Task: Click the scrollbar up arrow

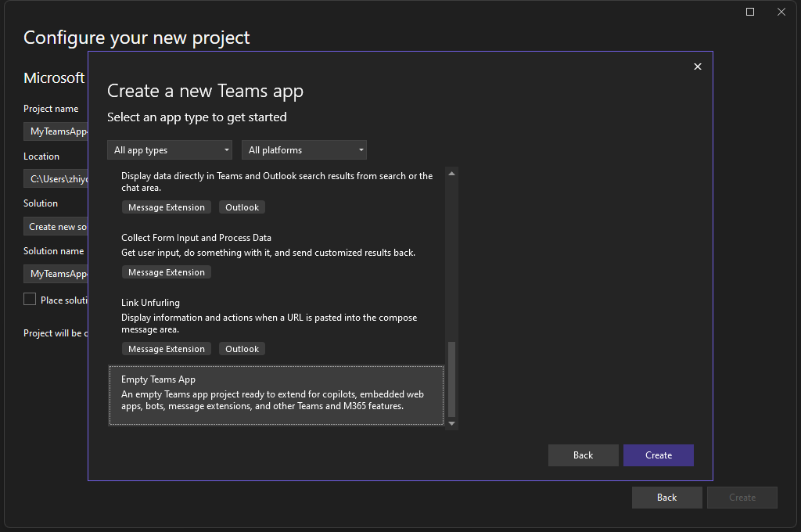Action: [x=451, y=173]
